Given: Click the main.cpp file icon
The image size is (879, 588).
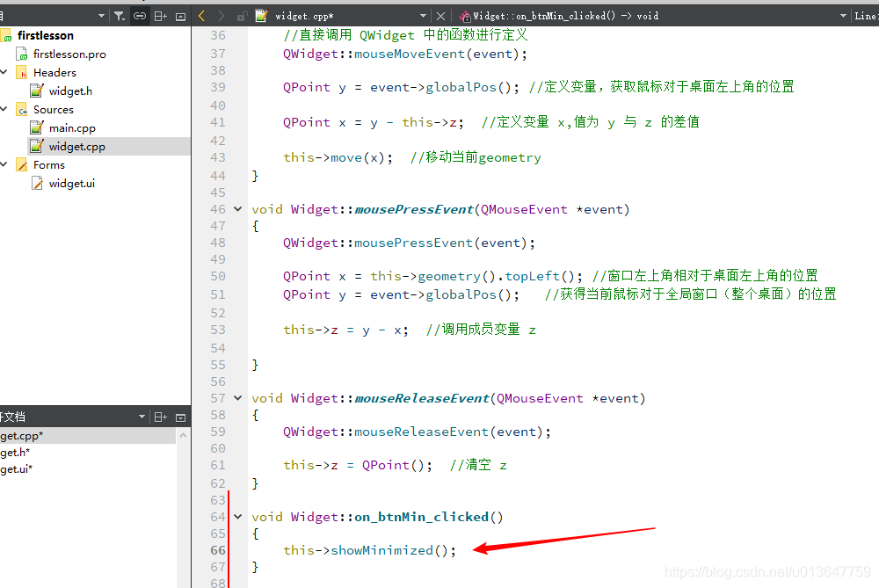Looking at the screenshot, I should [37, 127].
